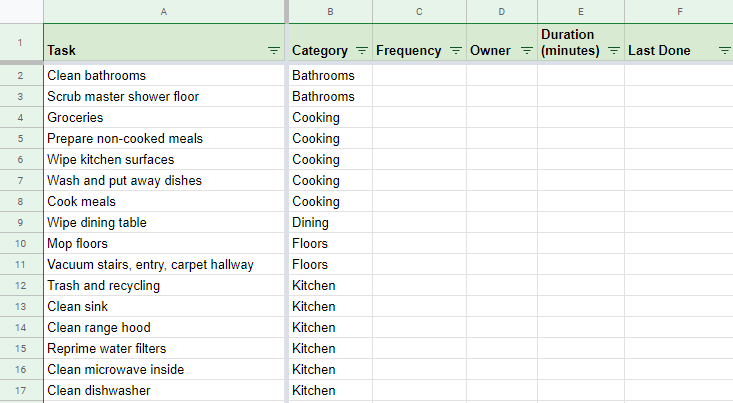Select the 'Dining' category cell
Screen dimensions: 733x403
click(x=331, y=223)
